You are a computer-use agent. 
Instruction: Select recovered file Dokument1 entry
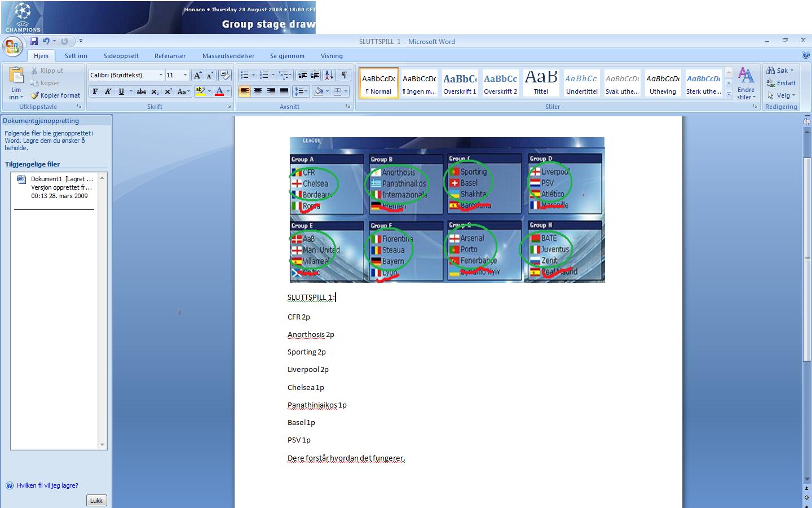coord(55,187)
